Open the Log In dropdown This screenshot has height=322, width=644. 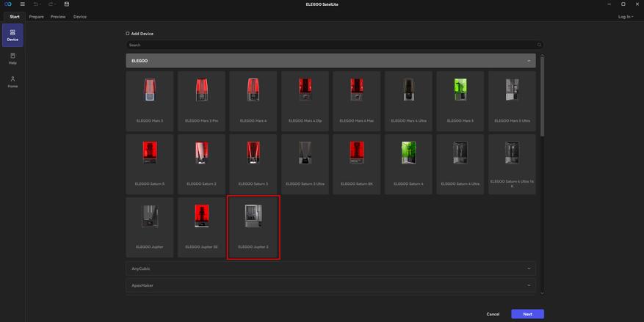tap(626, 17)
